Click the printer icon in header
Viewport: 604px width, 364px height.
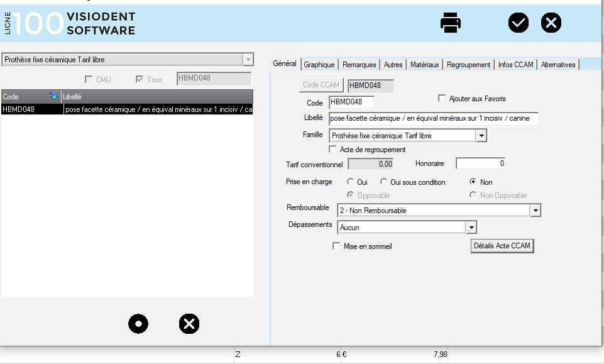[451, 23]
